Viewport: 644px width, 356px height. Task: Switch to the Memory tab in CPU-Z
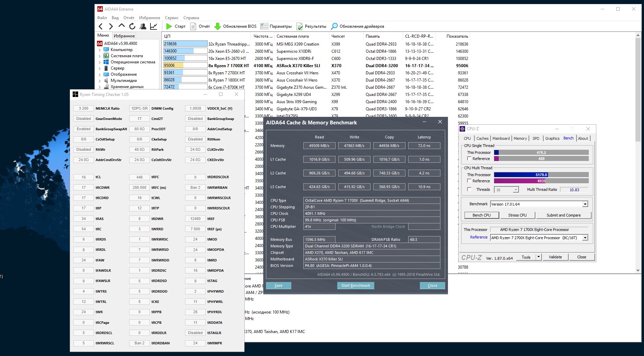tap(520, 138)
